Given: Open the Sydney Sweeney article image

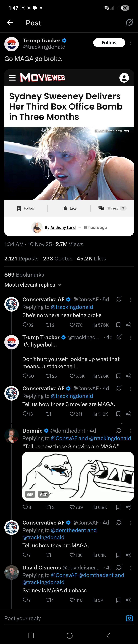Looking at the screenshot, I should pyautogui.click(x=69, y=163).
